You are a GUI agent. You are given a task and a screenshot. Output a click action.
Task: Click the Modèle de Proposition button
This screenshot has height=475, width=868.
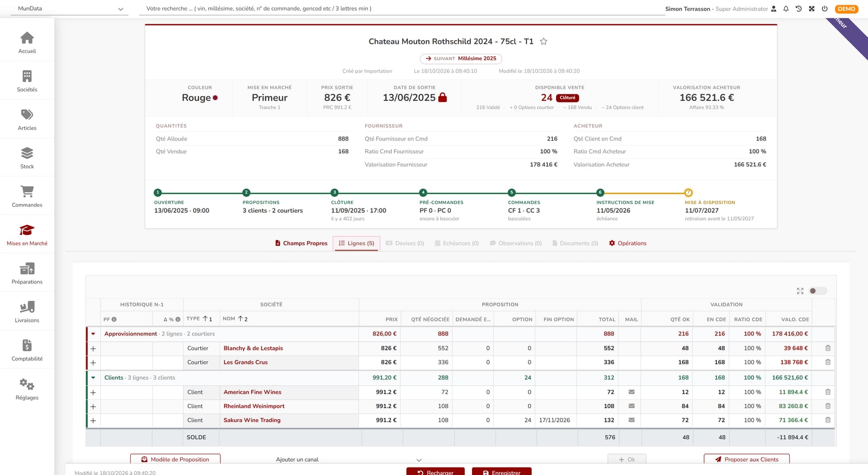175,459
